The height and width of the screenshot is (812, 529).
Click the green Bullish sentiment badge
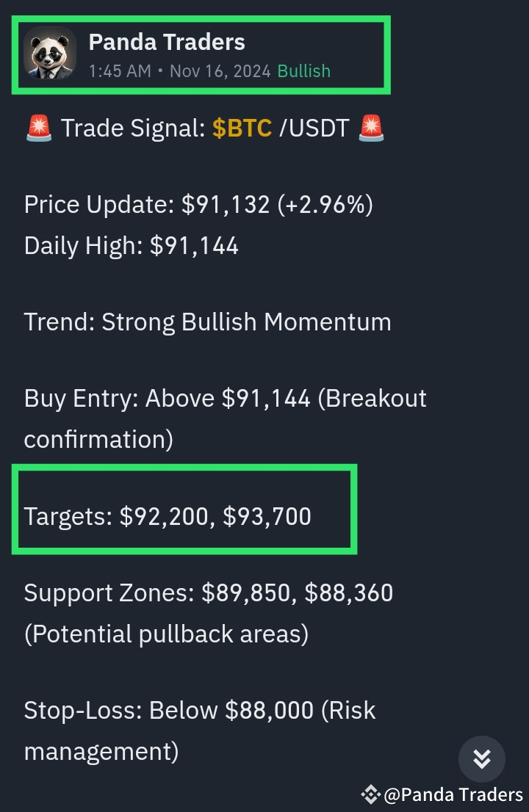303,72
